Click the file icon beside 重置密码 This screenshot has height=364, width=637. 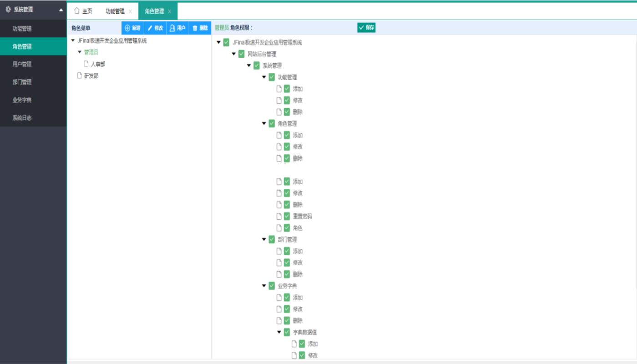[x=279, y=216]
